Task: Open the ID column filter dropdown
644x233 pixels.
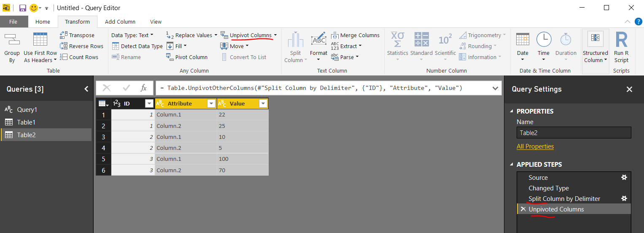Action: [149, 103]
